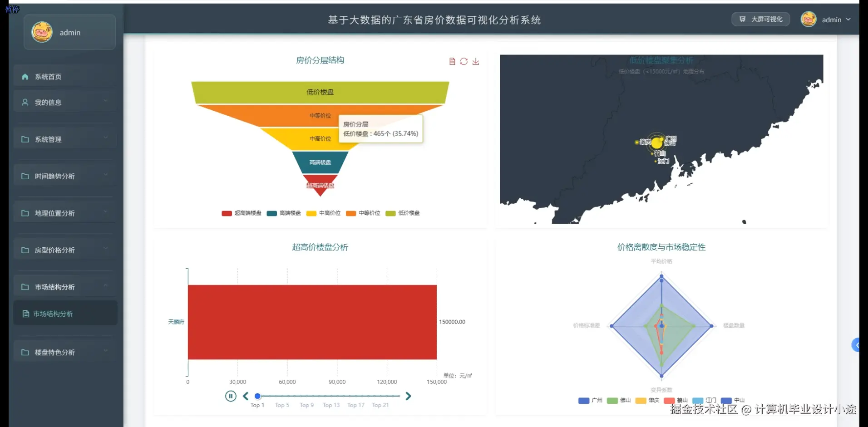Refresh the 房价分层结构 funnel chart
This screenshot has width=868, height=427.
(x=464, y=61)
